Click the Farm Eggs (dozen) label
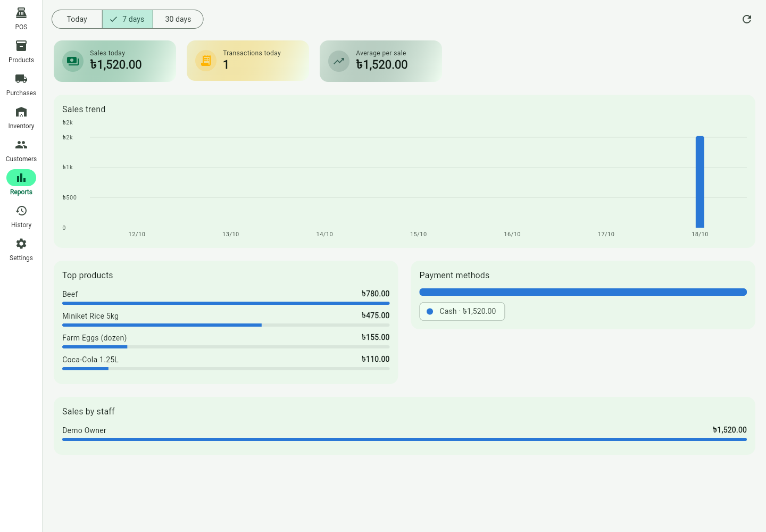This screenshot has width=766, height=532. (x=95, y=338)
